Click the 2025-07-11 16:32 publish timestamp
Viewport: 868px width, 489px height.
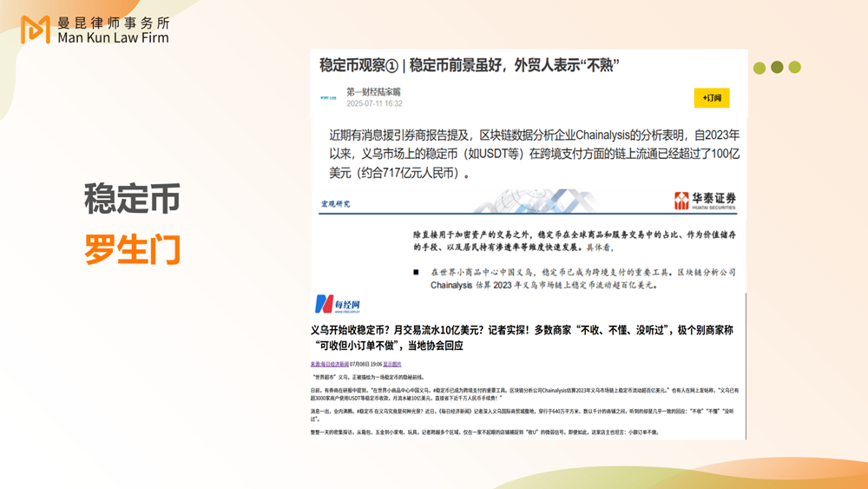click(374, 103)
